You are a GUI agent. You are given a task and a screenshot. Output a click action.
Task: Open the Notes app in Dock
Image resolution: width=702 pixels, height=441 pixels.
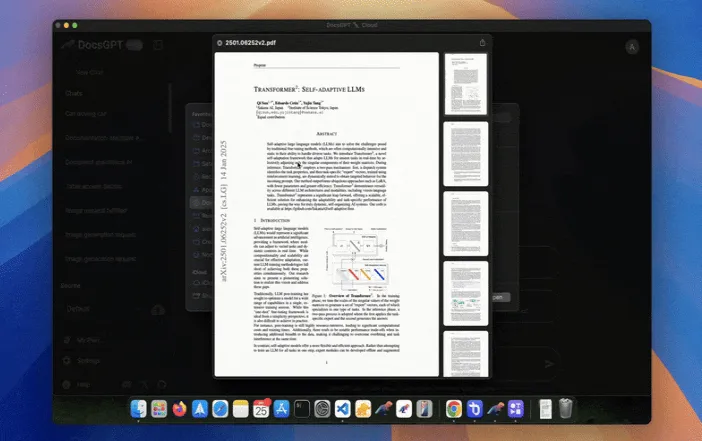240,408
